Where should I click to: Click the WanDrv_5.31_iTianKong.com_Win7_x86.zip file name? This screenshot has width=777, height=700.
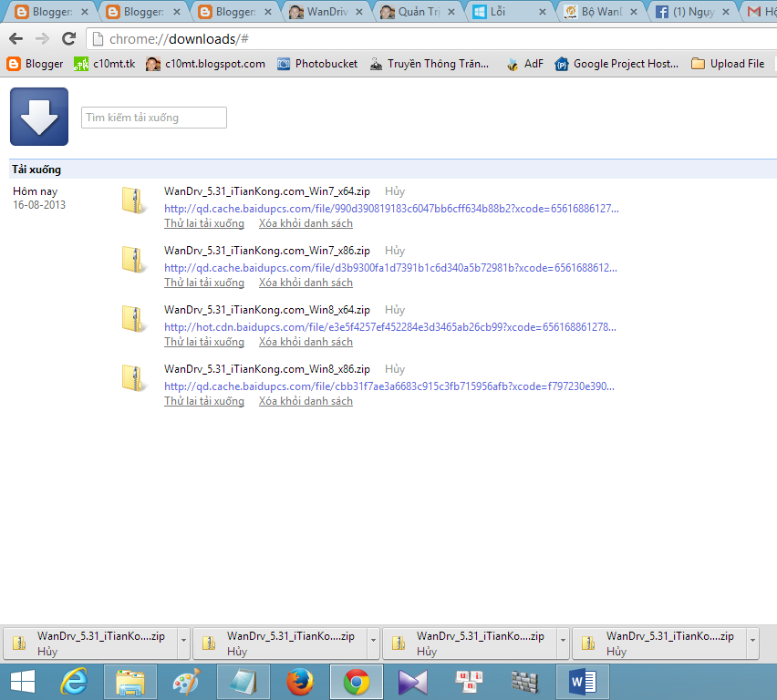(267, 251)
